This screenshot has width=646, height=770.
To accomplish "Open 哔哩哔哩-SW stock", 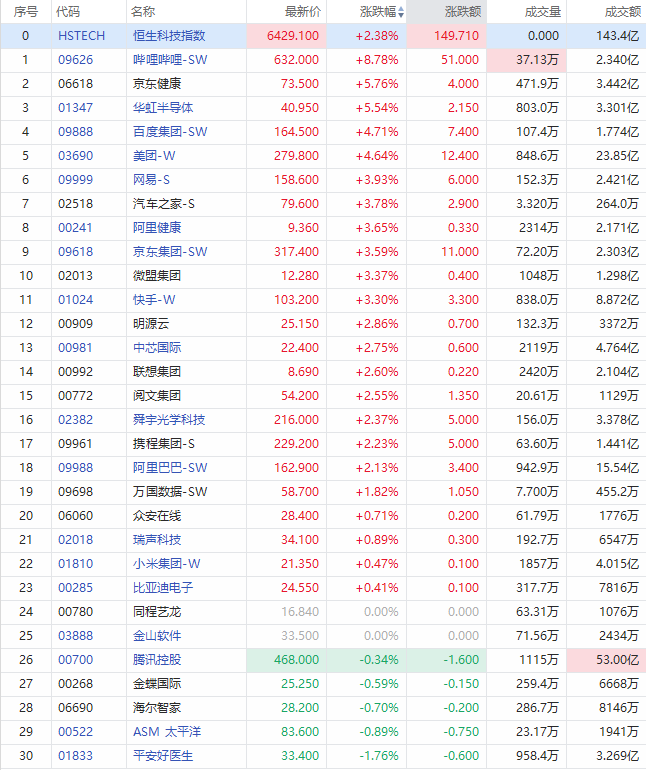I will click(x=170, y=60).
